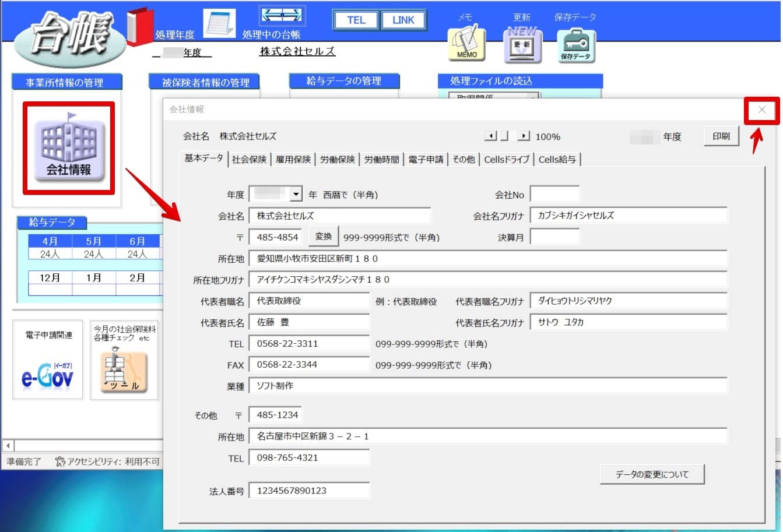Screen dimensions: 783x532
Task: Click the 代表者職名 代表取締役 field
Action: (x=309, y=301)
